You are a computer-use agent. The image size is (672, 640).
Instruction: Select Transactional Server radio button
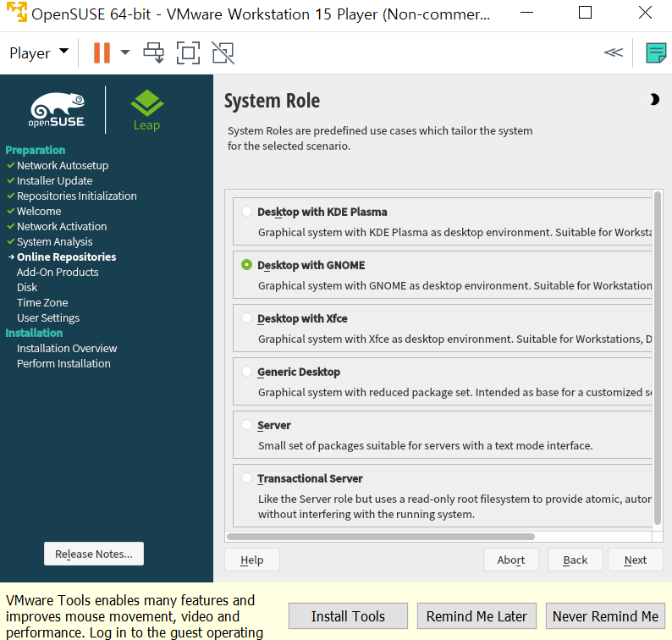point(246,478)
